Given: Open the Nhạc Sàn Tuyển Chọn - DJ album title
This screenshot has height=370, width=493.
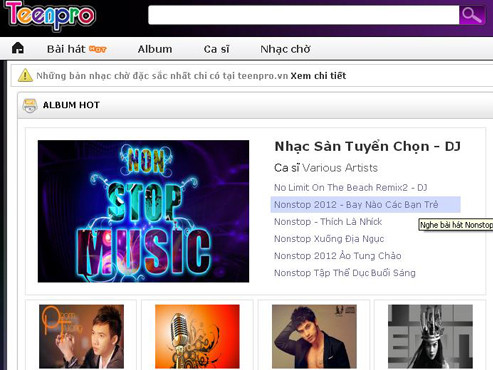Looking at the screenshot, I should [x=367, y=146].
